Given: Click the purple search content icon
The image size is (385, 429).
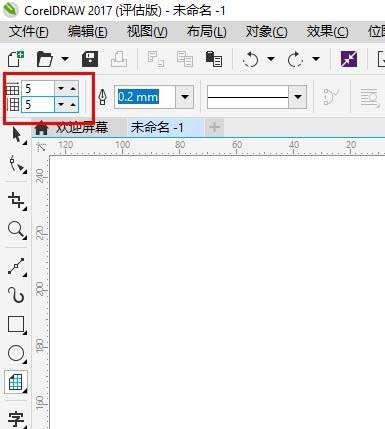Looking at the screenshot, I should tap(349, 59).
